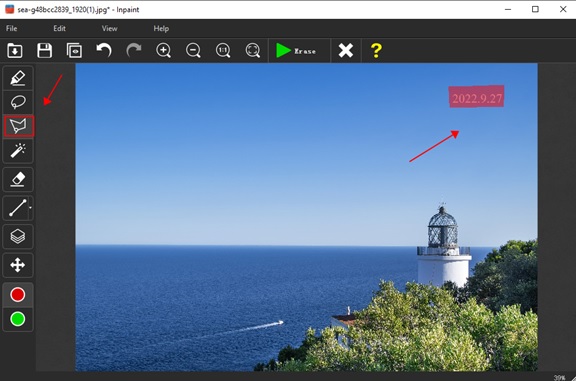Close the Inpaint window
Viewport: 576px width, 381px height.
(x=563, y=9)
